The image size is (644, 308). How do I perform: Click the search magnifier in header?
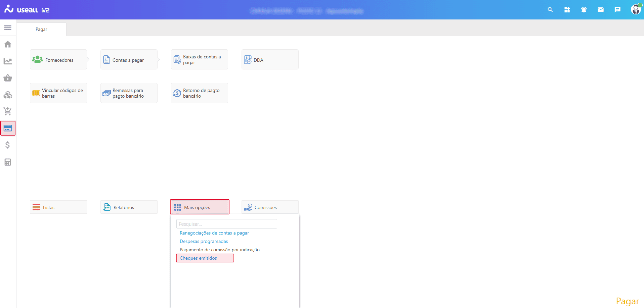tap(550, 10)
